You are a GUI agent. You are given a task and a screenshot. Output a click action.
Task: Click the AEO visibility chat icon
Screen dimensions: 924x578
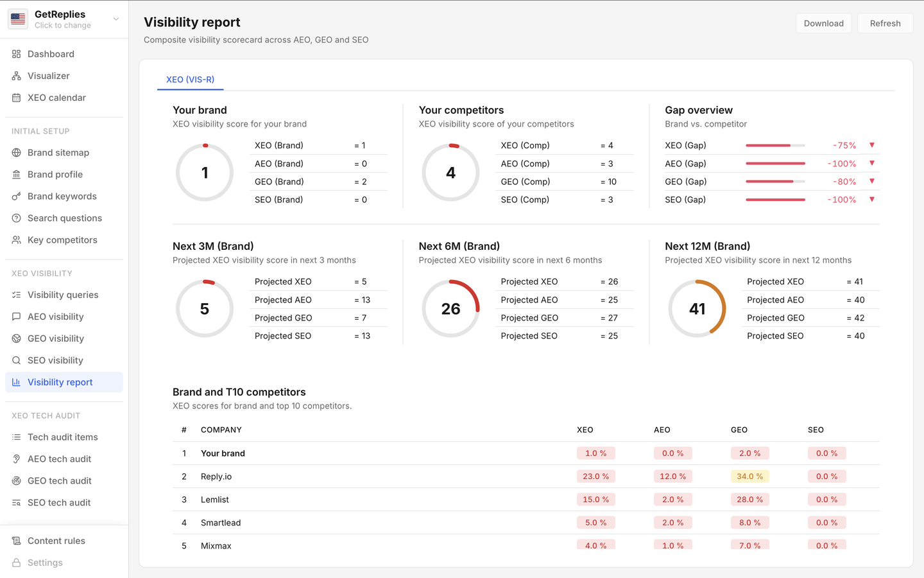[x=17, y=317]
